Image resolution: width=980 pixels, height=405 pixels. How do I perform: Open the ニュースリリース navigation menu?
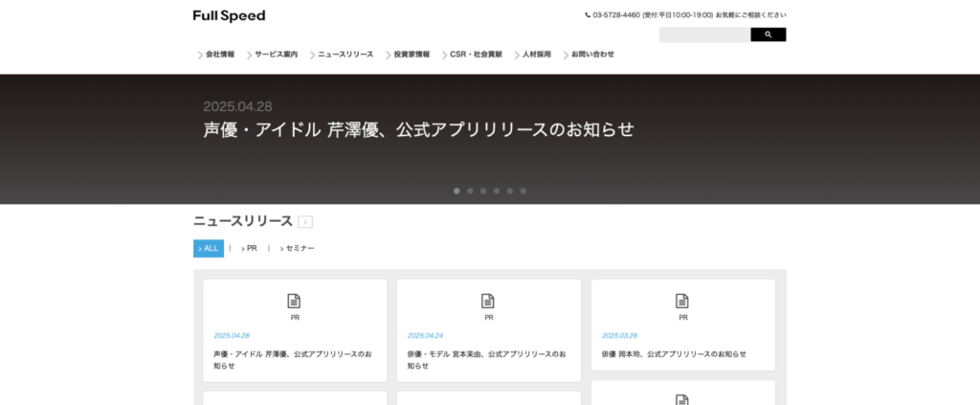tap(345, 55)
